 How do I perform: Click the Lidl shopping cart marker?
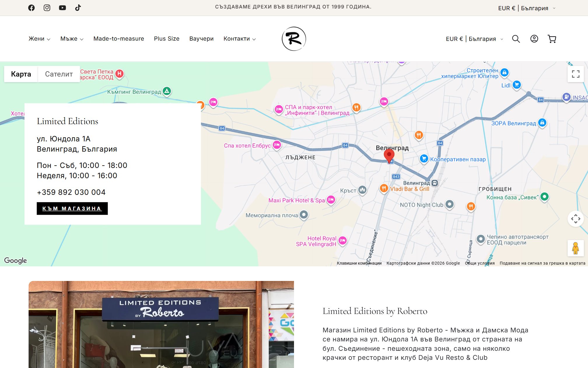point(517,85)
